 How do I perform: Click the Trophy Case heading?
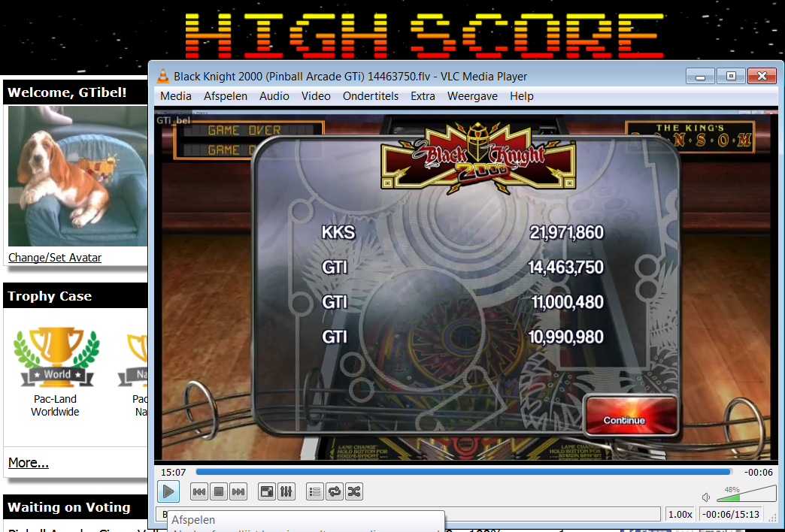[50, 296]
